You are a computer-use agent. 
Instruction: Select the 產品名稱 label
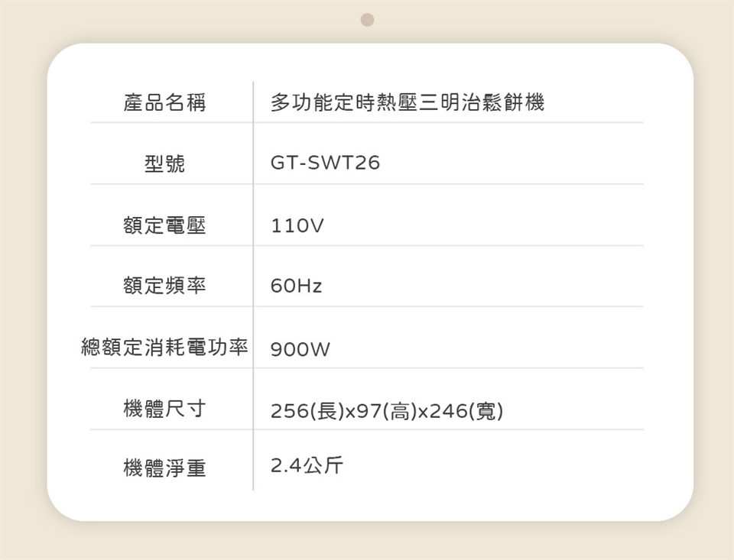[x=164, y=102]
